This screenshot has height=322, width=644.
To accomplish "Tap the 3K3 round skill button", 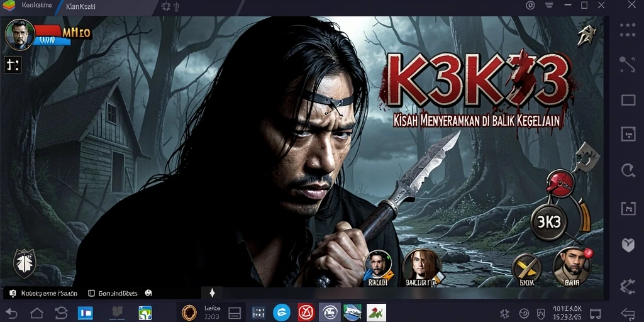I will click(548, 222).
